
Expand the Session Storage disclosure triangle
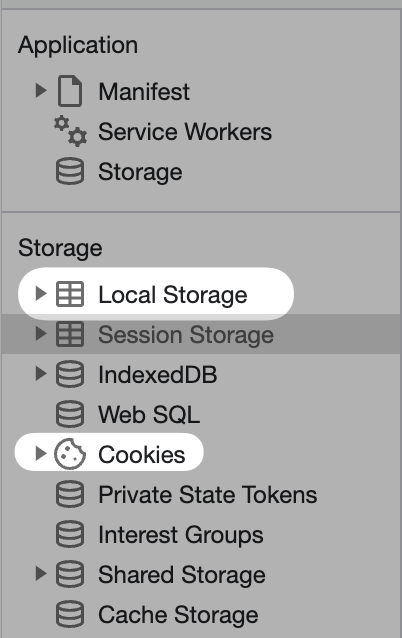pyautogui.click(x=41, y=334)
